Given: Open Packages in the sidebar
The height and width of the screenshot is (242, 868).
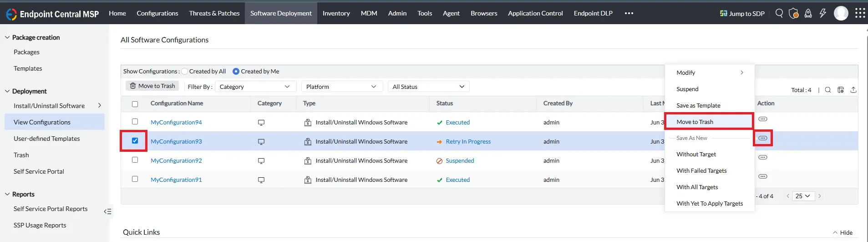Looking at the screenshot, I should [26, 52].
